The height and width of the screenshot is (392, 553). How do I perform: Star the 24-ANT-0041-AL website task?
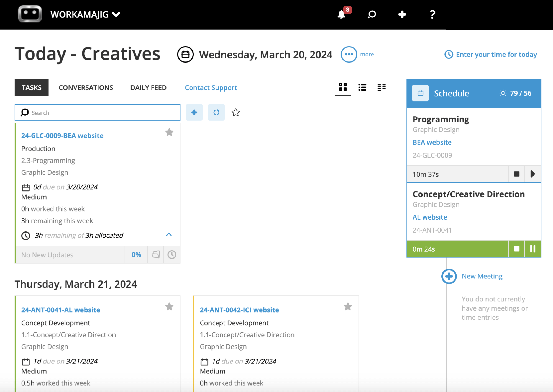click(169, 306)
